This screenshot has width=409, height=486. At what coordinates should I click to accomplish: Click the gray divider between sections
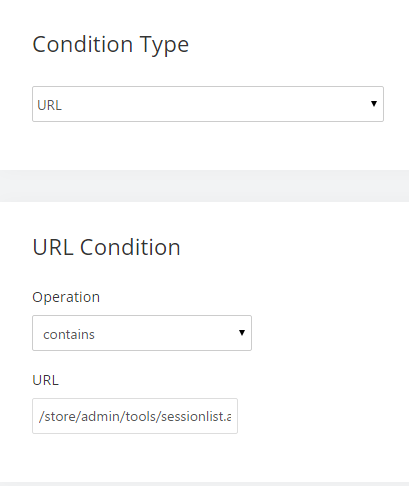tap(204, 186)
